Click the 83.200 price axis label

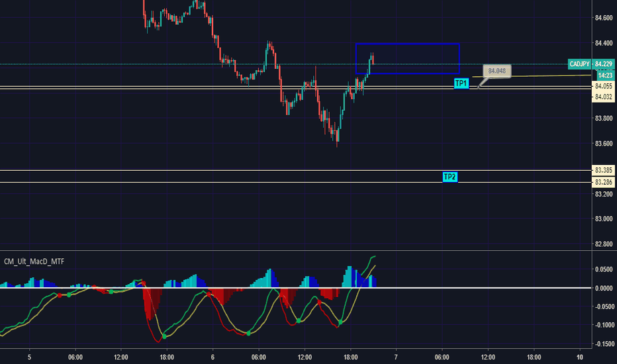tap(604, 194)
